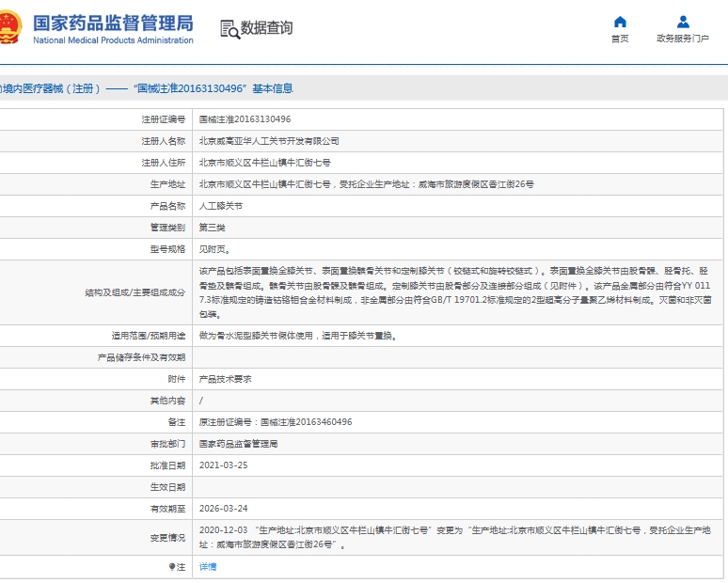The width and height of the screenshot is (728, 583).
Task: Click the 注 marker icon at bottom
Action: pyautogui.click(x=172, y=567)
